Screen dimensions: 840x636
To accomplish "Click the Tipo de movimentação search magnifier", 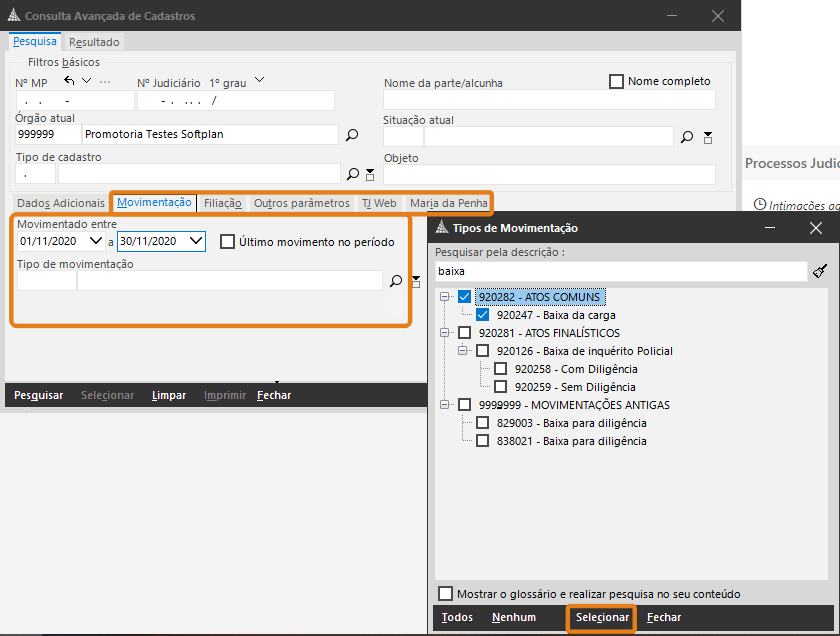I will click(396, 282).
